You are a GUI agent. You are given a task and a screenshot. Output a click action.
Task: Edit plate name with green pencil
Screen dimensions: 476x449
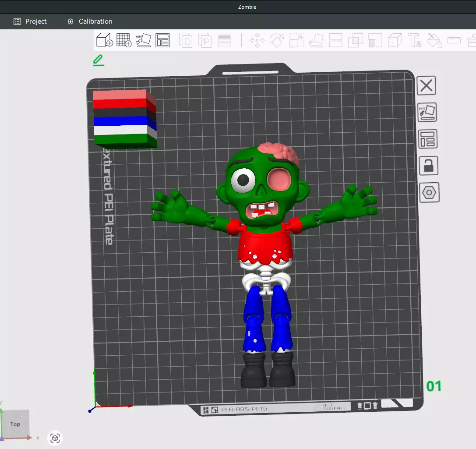click(x=99, y=60)
